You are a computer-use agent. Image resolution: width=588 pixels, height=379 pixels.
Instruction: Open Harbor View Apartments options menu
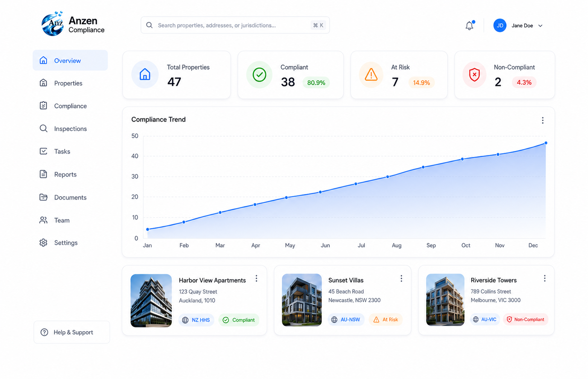pyautogui.click(x=256, y=279)
